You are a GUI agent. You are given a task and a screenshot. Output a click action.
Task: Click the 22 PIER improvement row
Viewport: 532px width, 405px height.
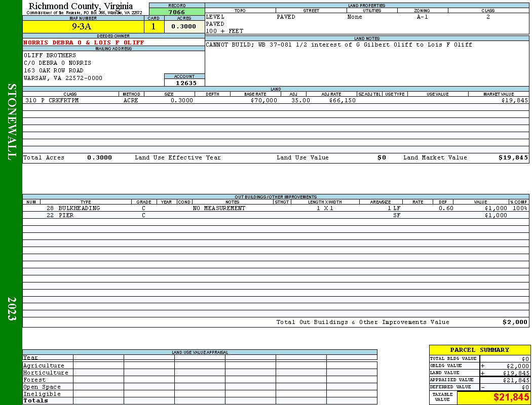click(x=276, y=215)
